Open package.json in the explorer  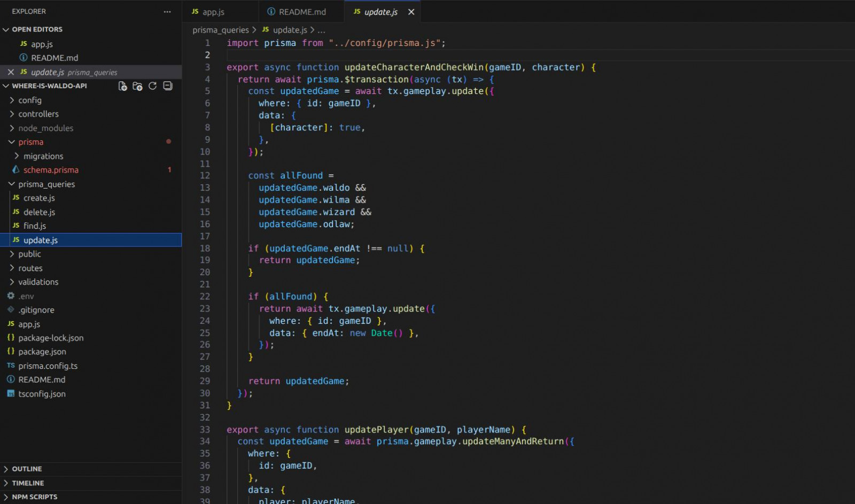[x=42, y=352]
